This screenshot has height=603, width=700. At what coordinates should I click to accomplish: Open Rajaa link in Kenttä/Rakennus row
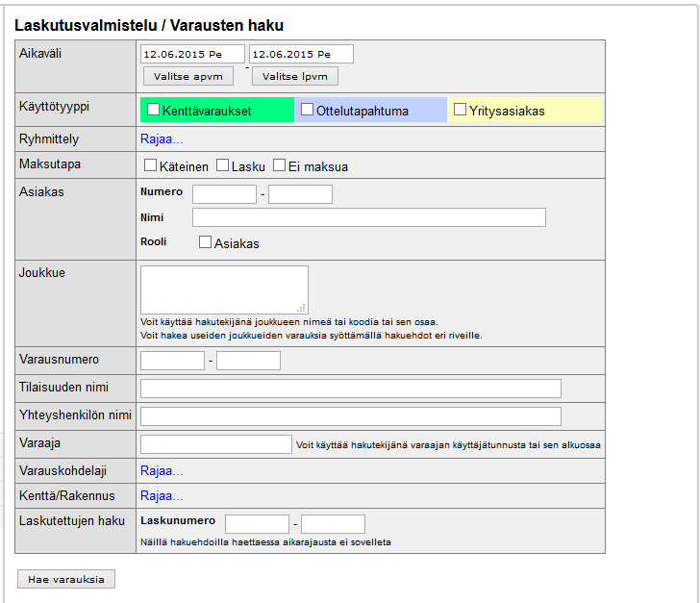[162, 496]
